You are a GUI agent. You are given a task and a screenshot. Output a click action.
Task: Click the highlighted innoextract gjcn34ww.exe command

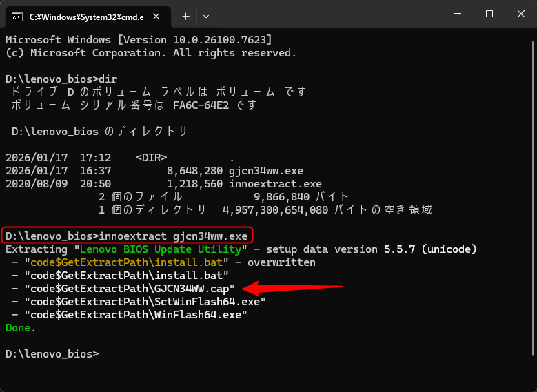coord(128,236)
